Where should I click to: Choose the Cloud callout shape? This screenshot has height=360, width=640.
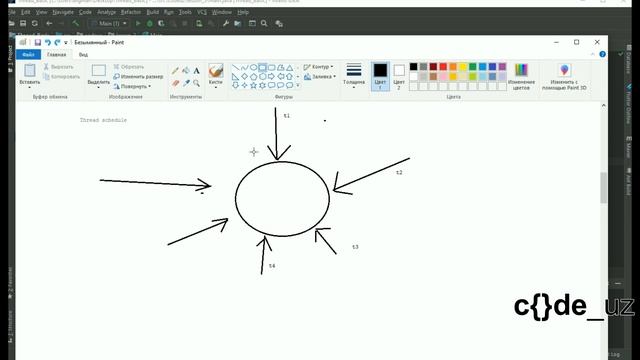(x=289, y=85)
